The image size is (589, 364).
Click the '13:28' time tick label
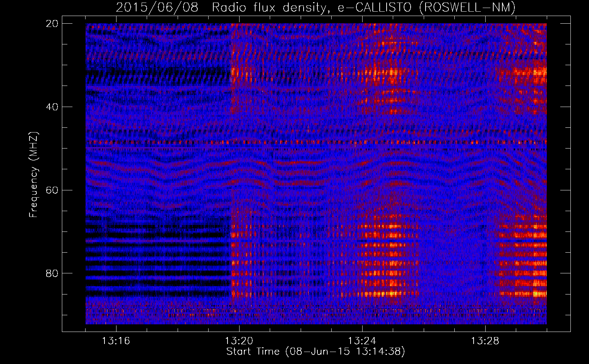(x=485, y=341)
